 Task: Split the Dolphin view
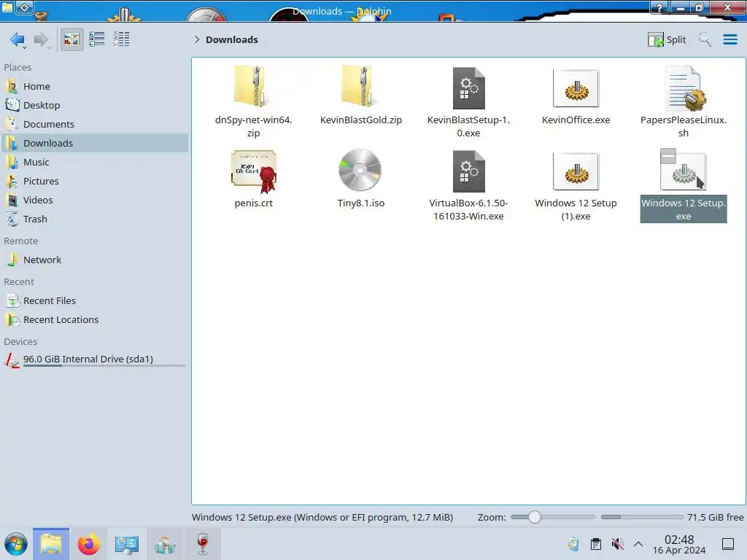[x=667, y=39]
